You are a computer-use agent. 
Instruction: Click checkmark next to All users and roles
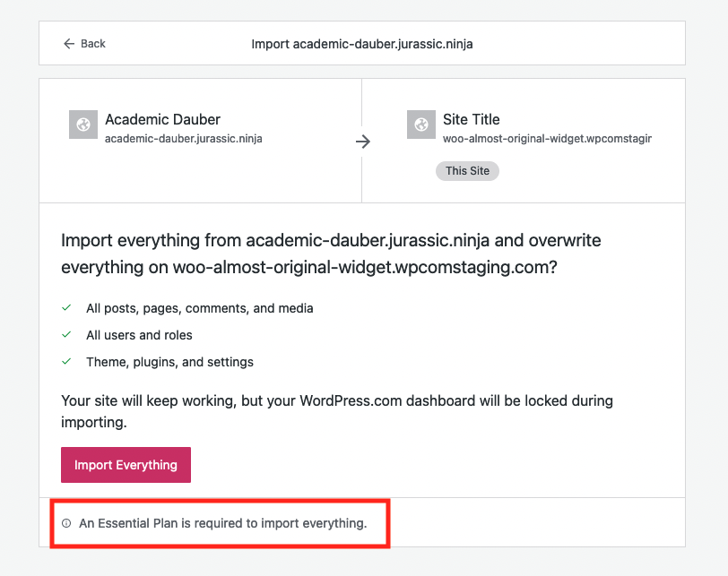[x=66, y=335]
